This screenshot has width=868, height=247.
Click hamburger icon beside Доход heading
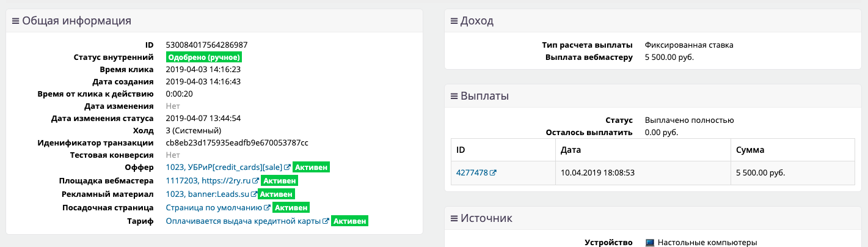click(454, 21)
